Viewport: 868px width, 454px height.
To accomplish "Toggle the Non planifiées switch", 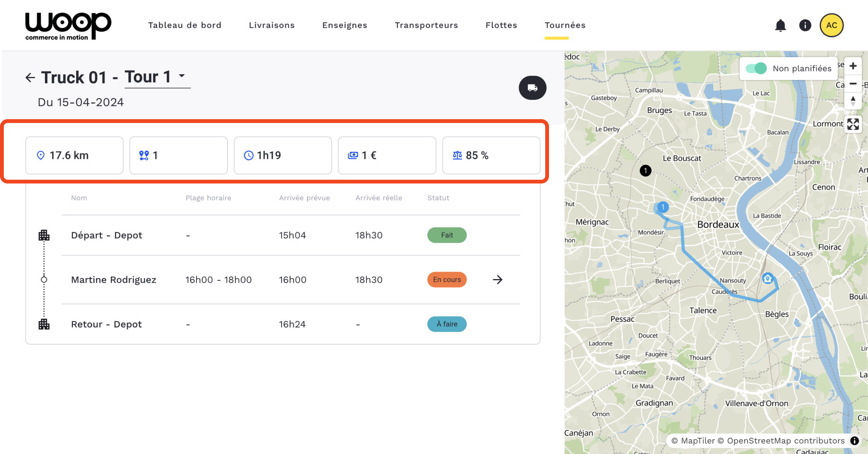I will coord(756,69).
